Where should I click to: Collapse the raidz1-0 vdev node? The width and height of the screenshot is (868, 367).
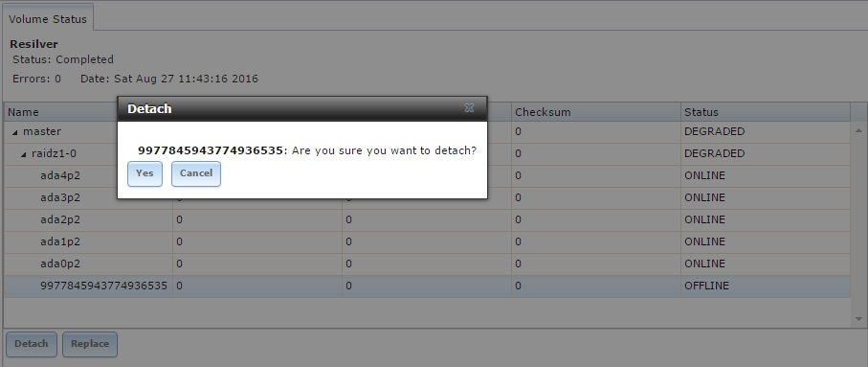[24, 154]
